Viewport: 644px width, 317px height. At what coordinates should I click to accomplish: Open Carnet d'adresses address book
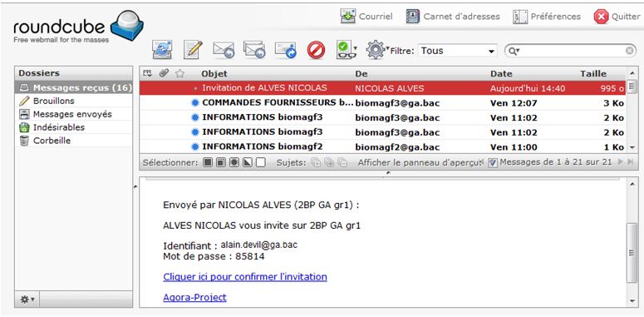[x=453, y=17]
